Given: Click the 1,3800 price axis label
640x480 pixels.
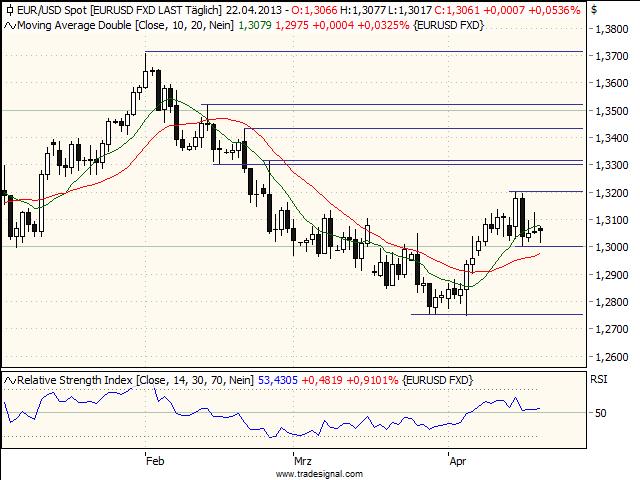Looking at the screenshot, I should click(x=611, y=29).
